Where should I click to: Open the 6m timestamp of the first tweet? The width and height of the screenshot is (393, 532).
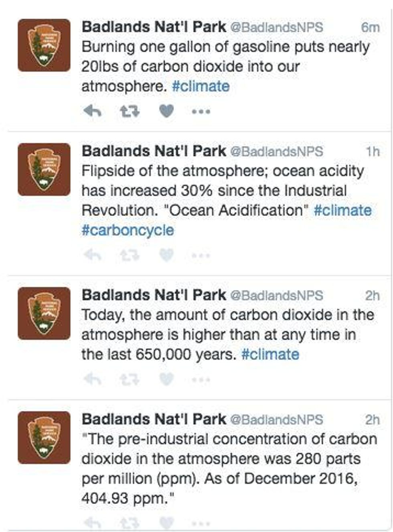[x=370, y=27]
